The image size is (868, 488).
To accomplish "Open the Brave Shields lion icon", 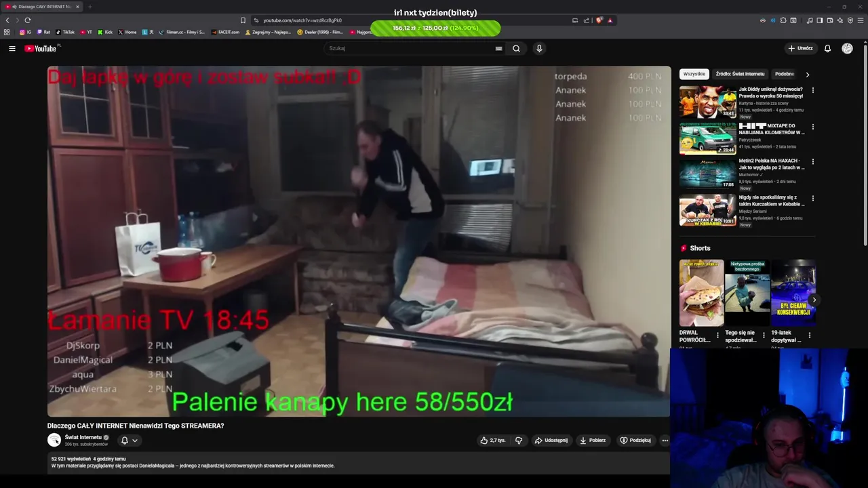I will click(x=599, y=20).
